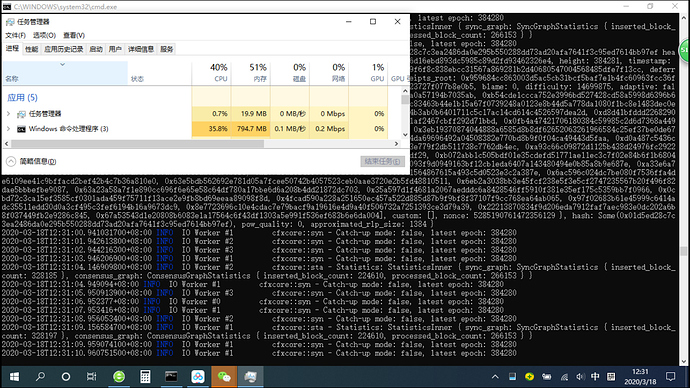Expand the 任务管理器 process row
Image resolution: width=690 pixels, height=388 pixels.
(x=8, y=114)
